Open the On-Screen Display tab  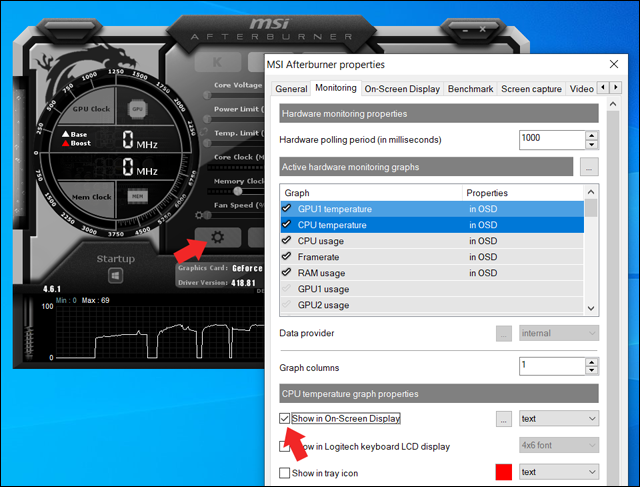(402, 89)
